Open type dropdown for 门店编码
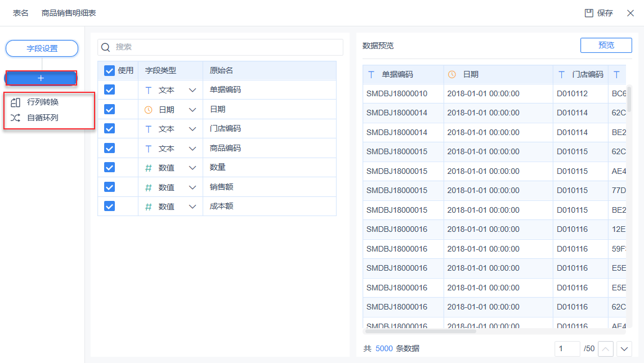Screen dimensions: 644x363 [192, 129]
